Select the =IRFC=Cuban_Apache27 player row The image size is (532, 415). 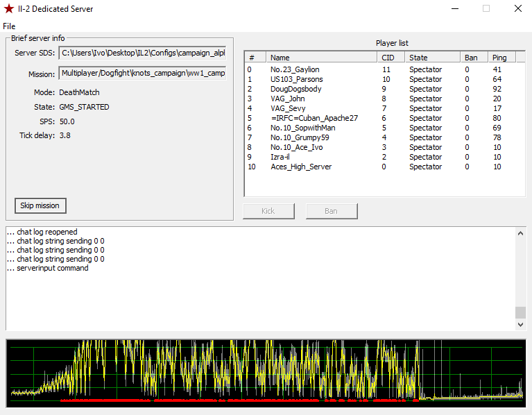coord(314,118)
